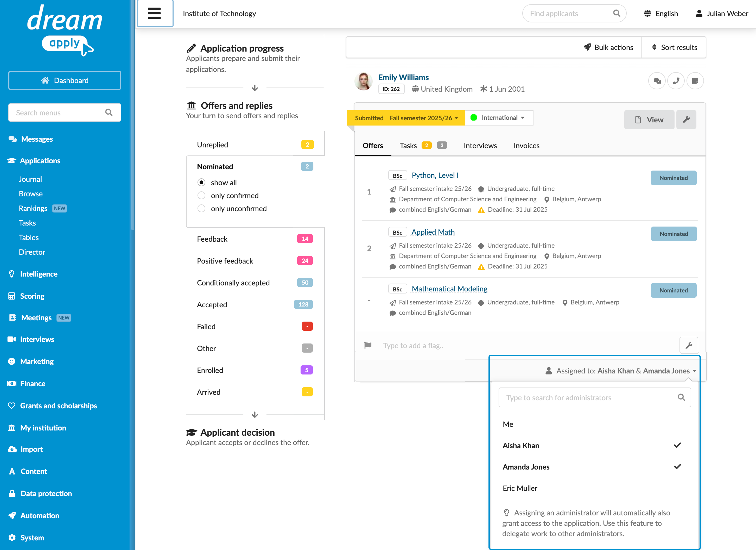
Task: Open System sidebar section
Action: click(32, 538)
